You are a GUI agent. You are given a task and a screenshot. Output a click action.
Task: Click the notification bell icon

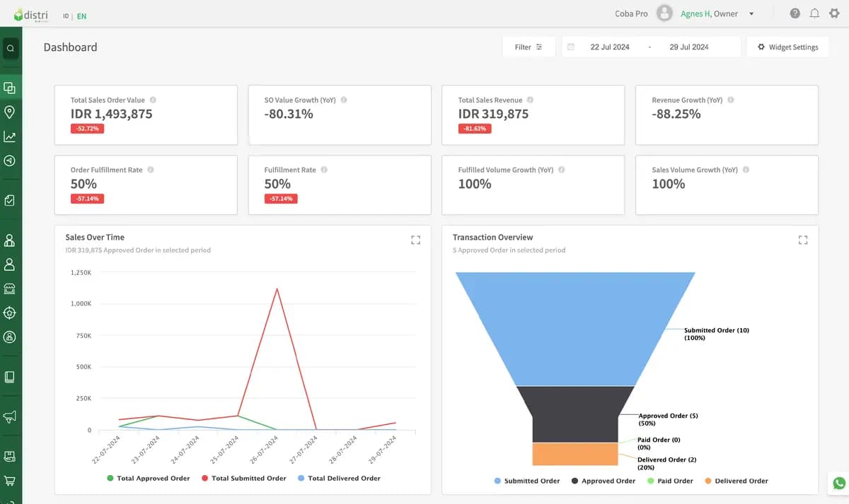pos(815,13)
